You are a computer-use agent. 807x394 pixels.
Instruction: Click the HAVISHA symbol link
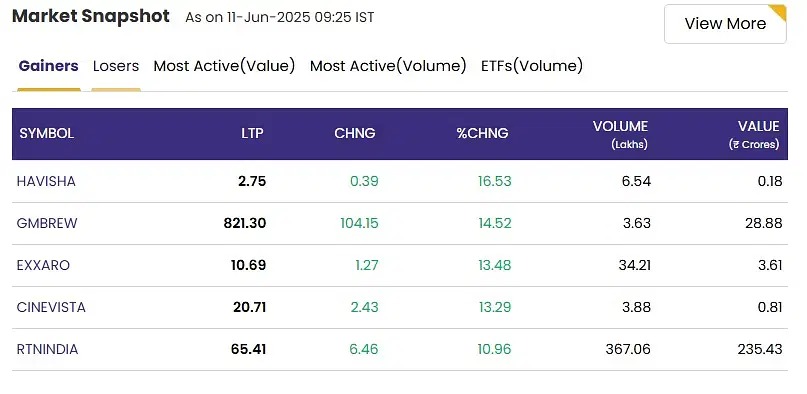(46, 181)
